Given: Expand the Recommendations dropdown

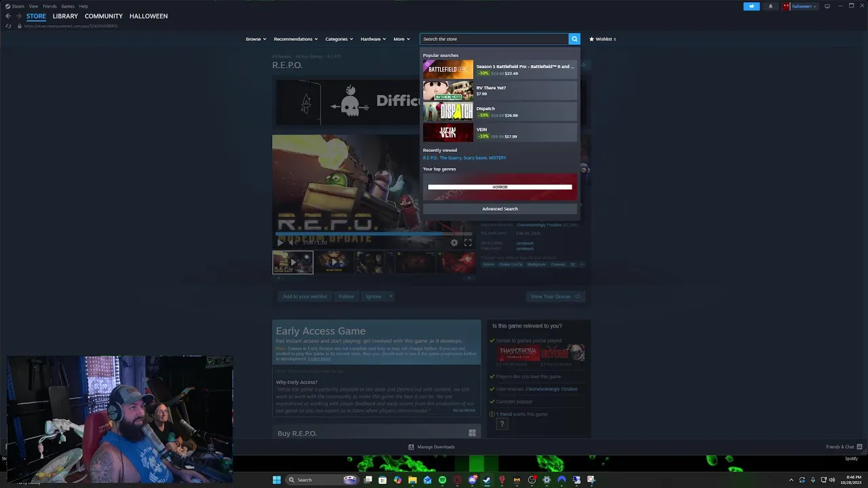Looking at the screenshot, I should (x=296, y=39).
